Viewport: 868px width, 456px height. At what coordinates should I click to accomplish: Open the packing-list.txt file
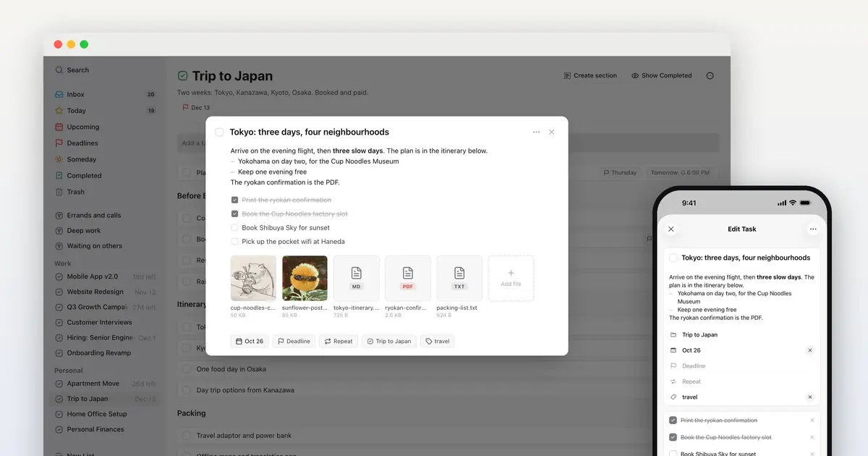[x=459, y=278]
